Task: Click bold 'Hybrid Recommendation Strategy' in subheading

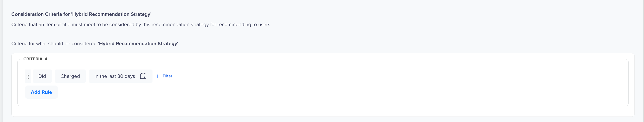Action: pos(138,44)
